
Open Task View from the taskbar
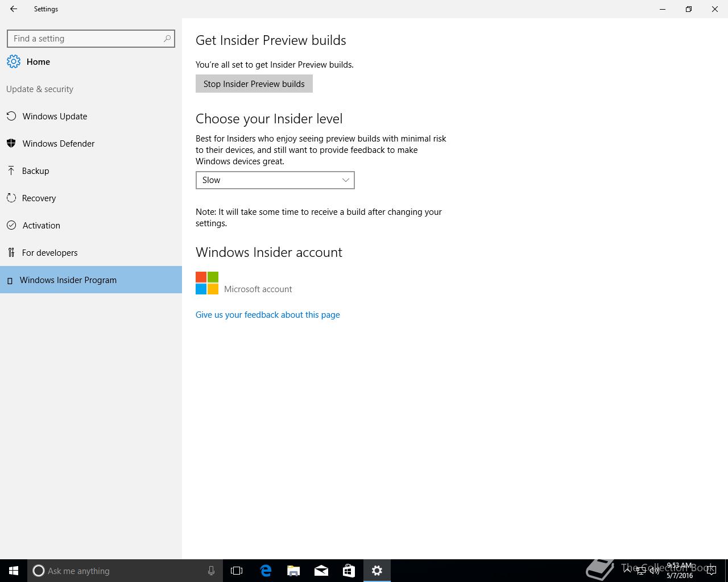[x=237, y=571]
